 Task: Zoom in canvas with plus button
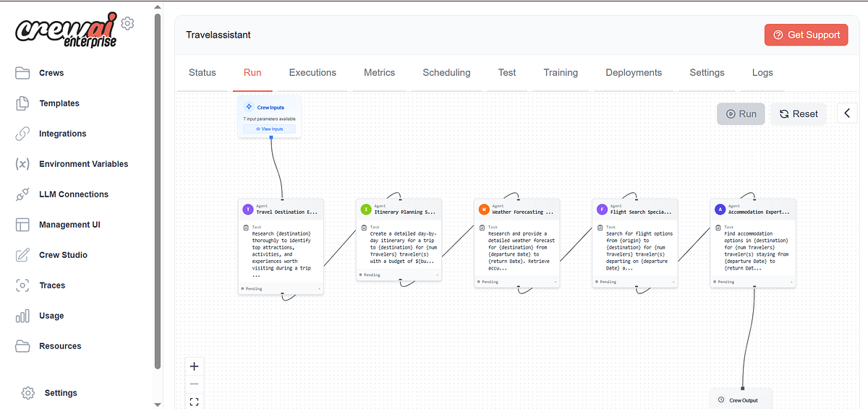tap(194, 366)
